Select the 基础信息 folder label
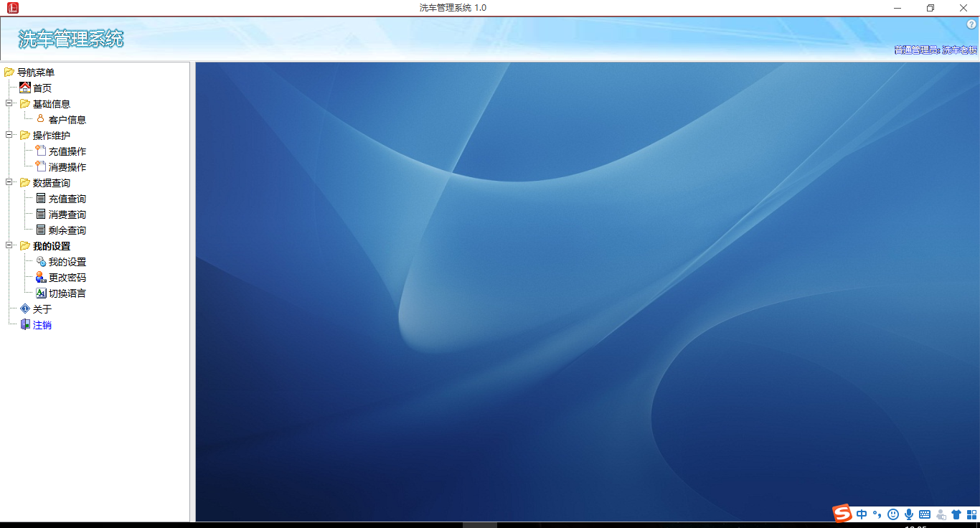The height and width of the screenshot is (528, 980). (52, 104)
